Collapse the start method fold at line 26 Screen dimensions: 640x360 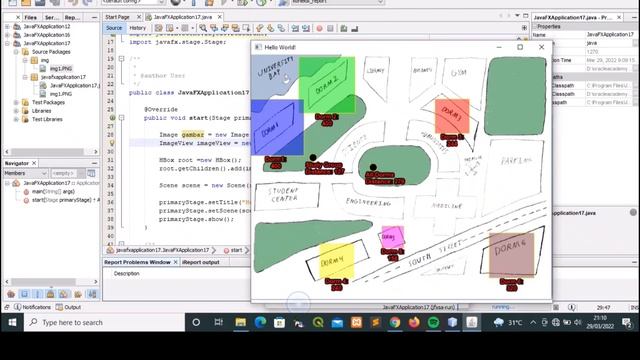tap(121, 118)
